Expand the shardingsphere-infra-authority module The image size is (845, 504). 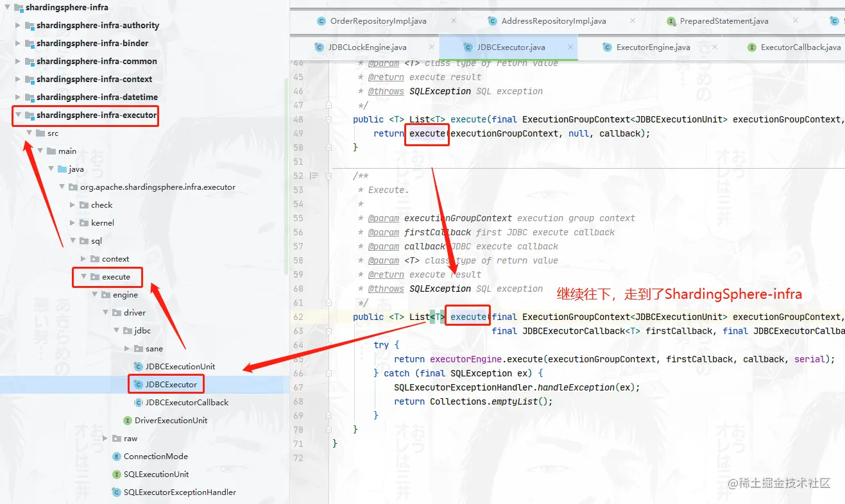click(x=18, y=26)
